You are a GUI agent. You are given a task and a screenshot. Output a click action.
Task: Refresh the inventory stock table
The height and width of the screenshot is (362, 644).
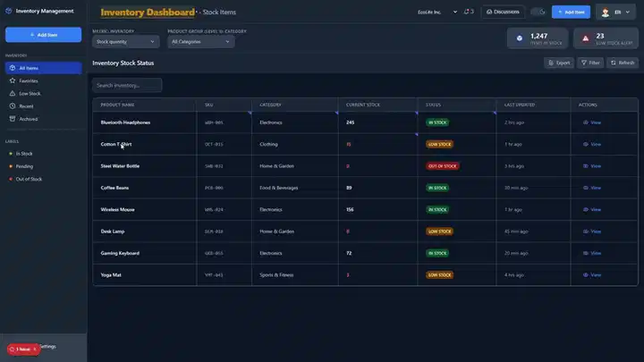click(x=623, y=63)
